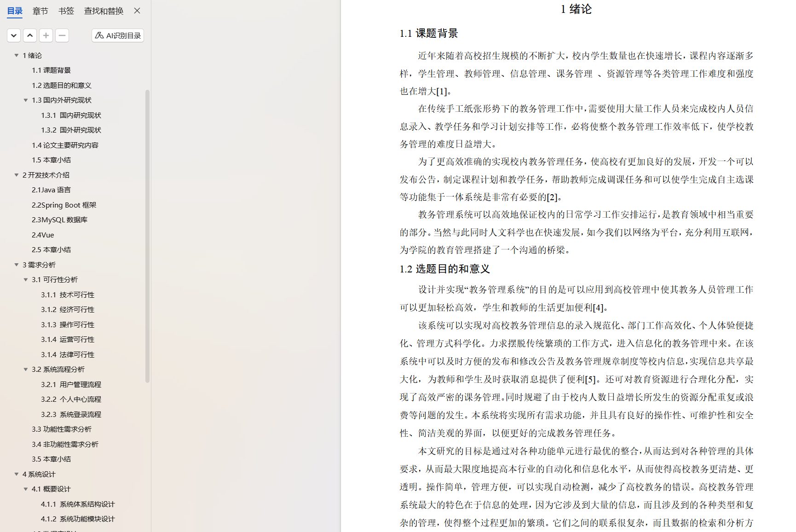Collapse the 4 系统设计 node
The image size is (796, 532).
[17, 474]
